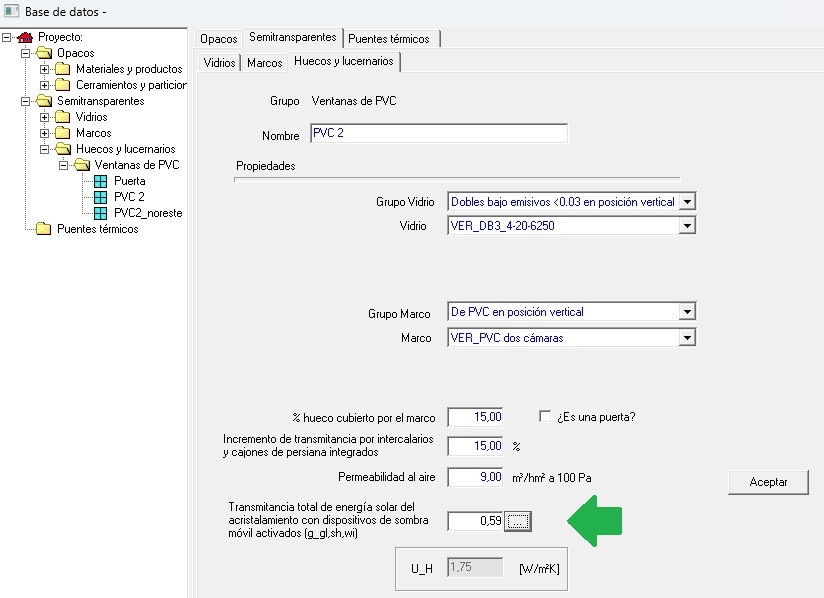The image size is (824, 598).
Task: Collapse the Proyecto root tree node
Action: [x=6, y=37]
